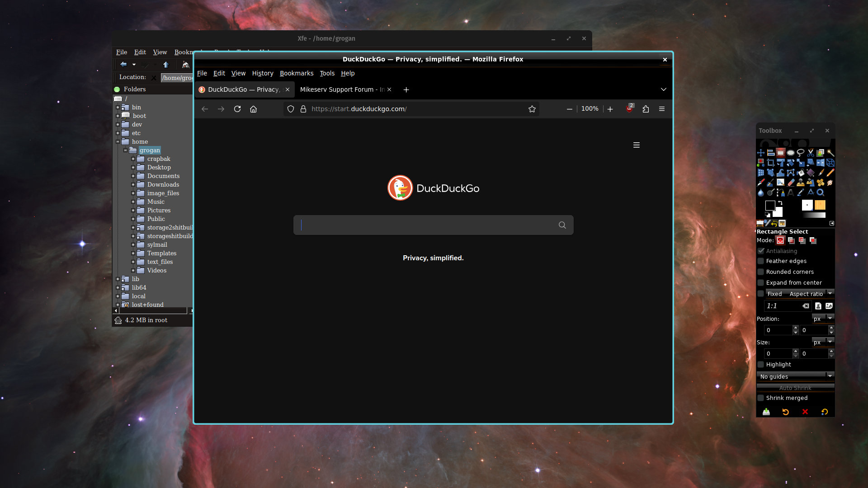The image size is (868, 488).
Task: Open DuckDuckGo page hamburger menu
Action: (x=637, y=145)
